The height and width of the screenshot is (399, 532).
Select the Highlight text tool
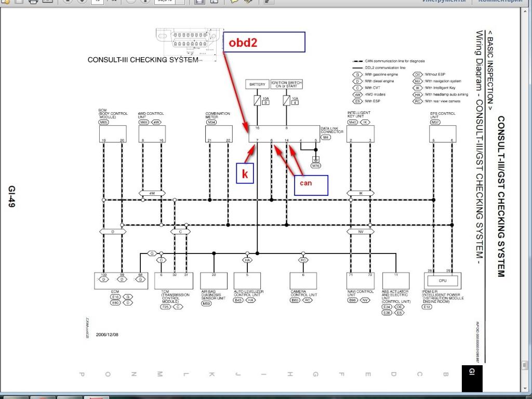(x=248, y=2)
